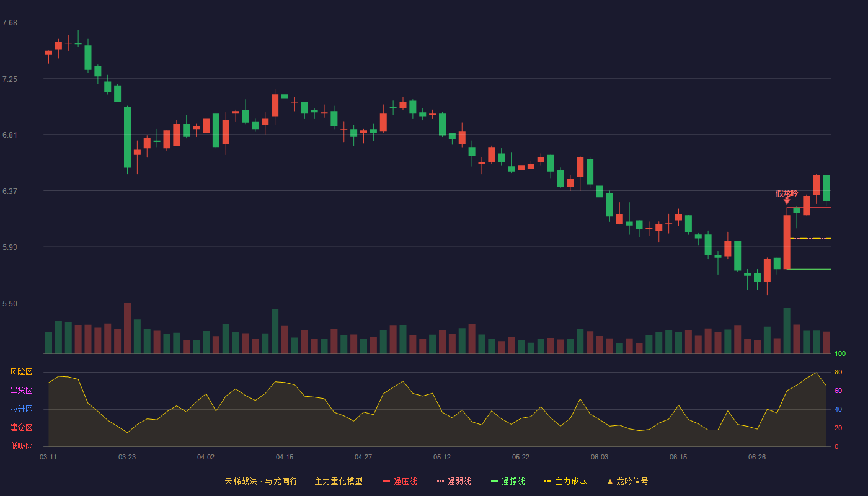Select the 低吸区 zone label
This screenshot has height=496, width=868.
(x=21, y=446)
